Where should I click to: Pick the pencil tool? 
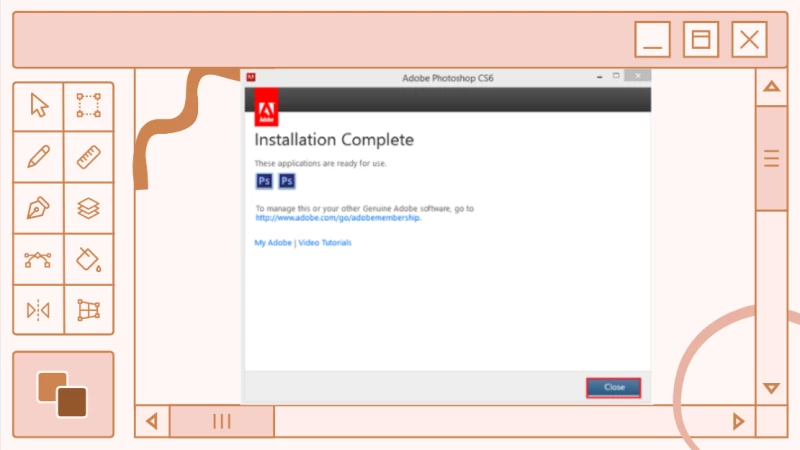tap(38, 157)
